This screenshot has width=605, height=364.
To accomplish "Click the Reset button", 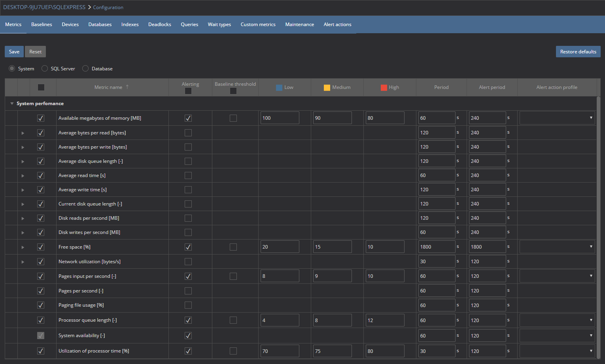I will click(x=35, y=52).
